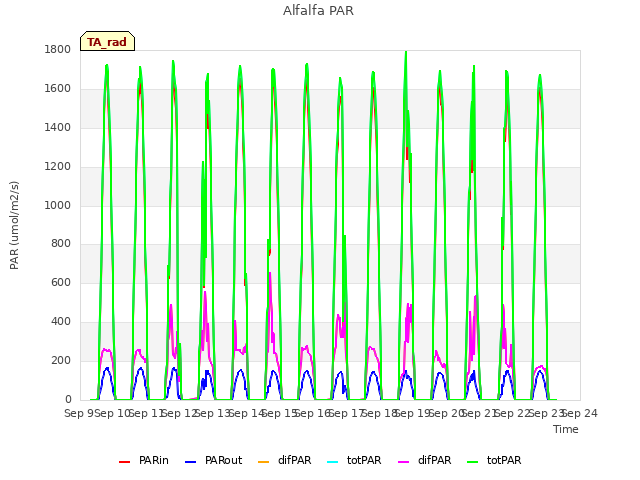Click the 1000 y-axis tick label
Image resolution: width=640 pixels, height=480 pixels.
coord(58,205)
